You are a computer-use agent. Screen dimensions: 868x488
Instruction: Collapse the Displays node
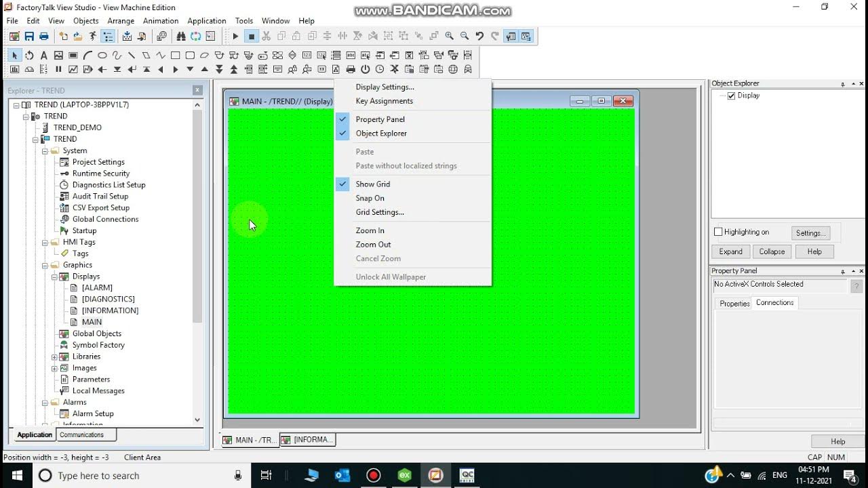(x=54, y=277)
